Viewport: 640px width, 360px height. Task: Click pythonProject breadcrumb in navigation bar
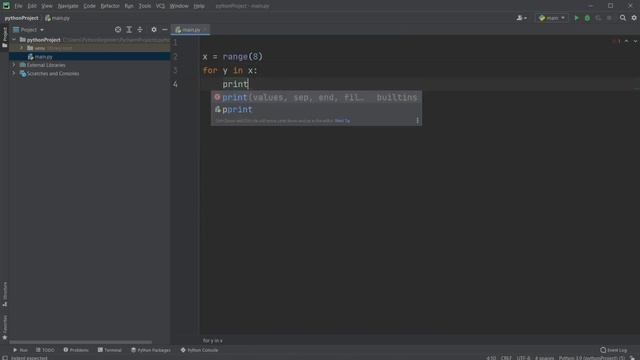coord(21,18)
